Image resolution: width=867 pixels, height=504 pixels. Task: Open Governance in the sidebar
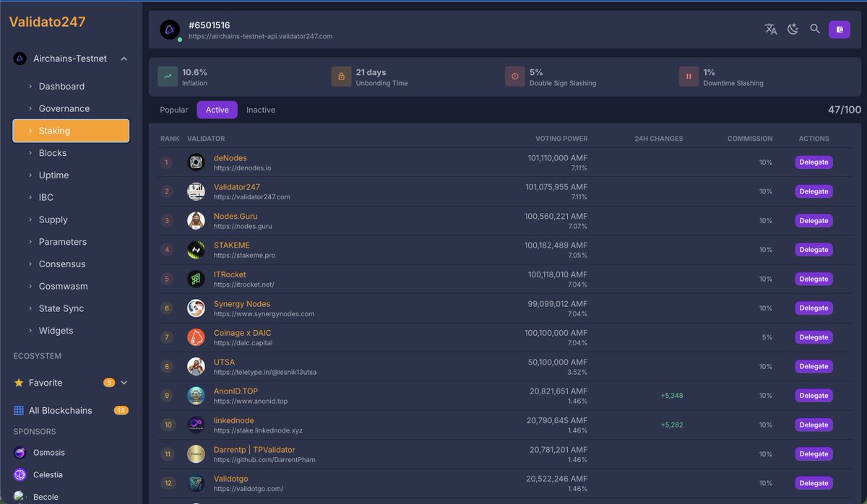71,108
